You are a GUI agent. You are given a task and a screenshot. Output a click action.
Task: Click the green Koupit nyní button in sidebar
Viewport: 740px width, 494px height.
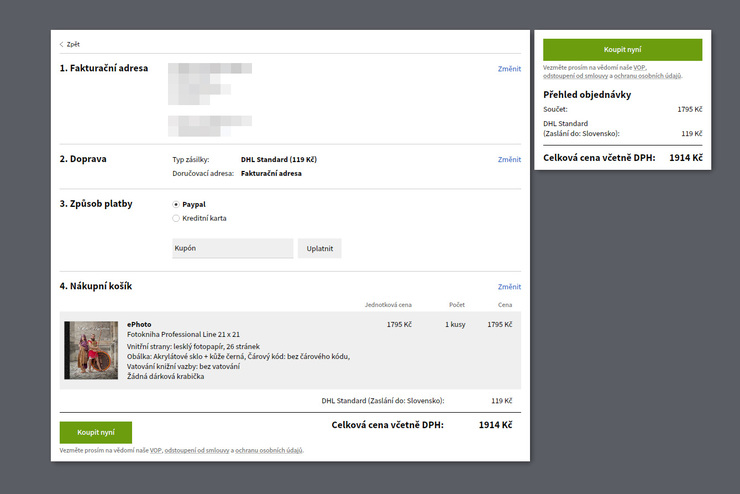coord(622,50)
